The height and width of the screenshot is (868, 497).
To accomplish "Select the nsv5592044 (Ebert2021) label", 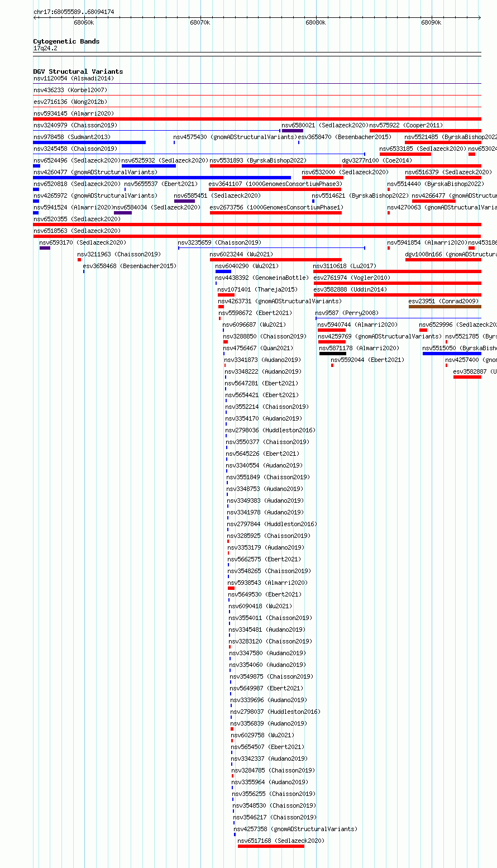I will coord(367,360).
